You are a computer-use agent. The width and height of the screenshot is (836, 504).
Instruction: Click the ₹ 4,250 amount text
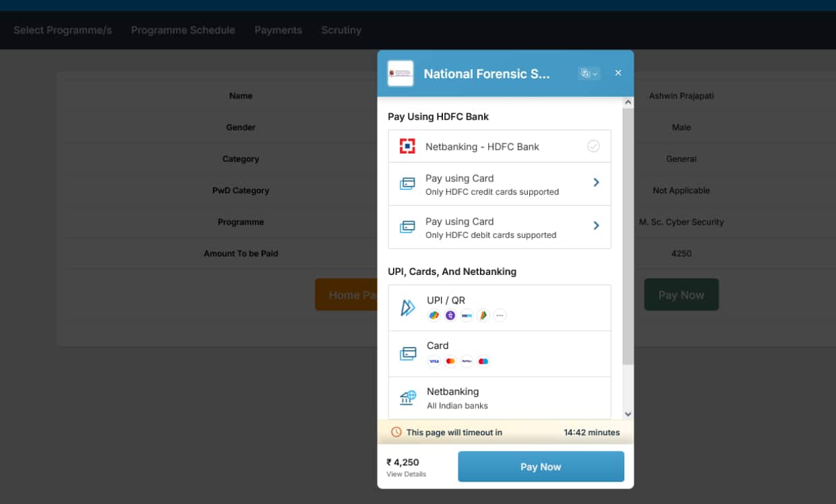[x=402, y=462]
